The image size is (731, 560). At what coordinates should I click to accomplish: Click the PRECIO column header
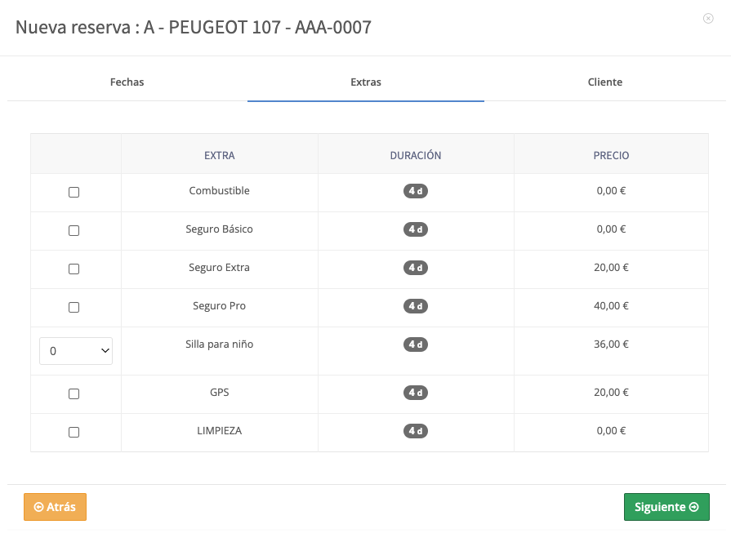click(x=611, y=155)
